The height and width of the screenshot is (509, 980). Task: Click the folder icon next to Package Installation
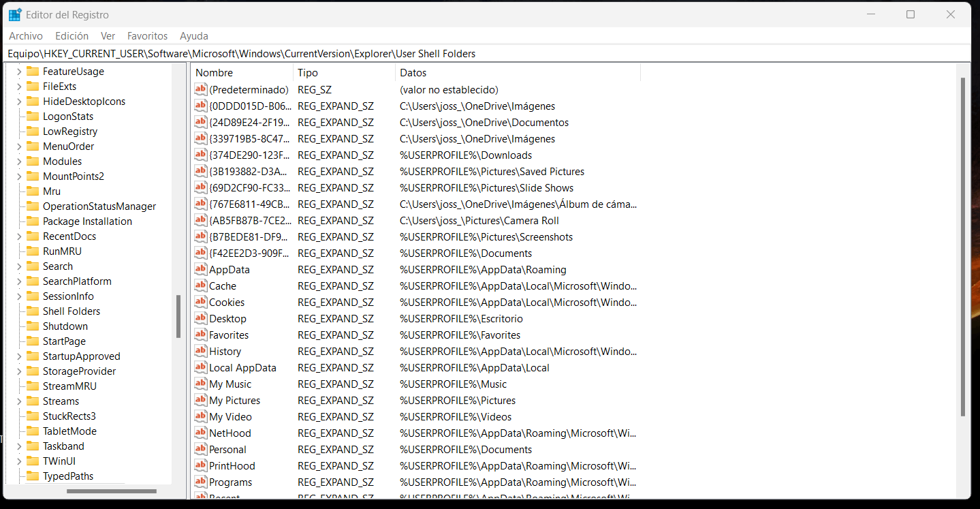(33, 221)
